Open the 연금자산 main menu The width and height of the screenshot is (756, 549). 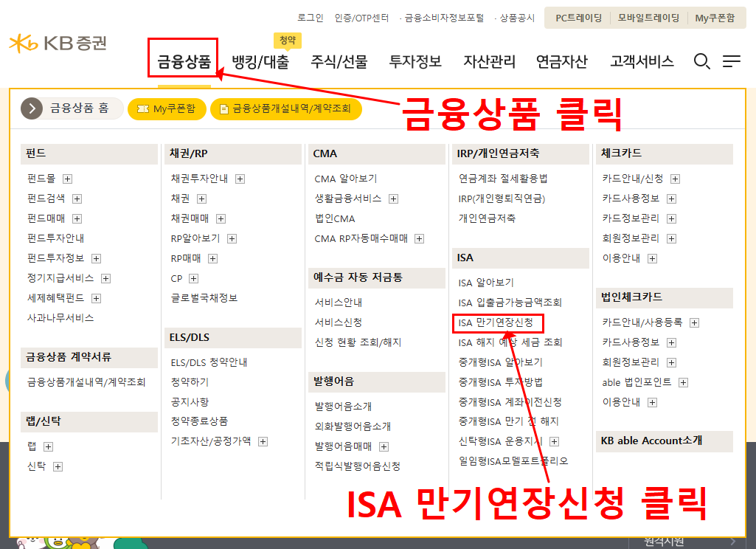[x=562, y=61]
